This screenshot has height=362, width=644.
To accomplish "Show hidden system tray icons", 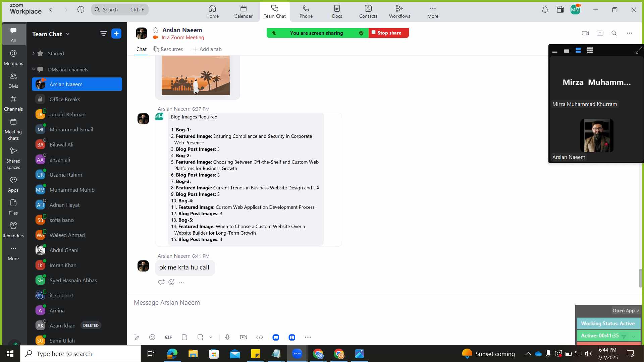I will pyautogui.click(x=528, y=354).
